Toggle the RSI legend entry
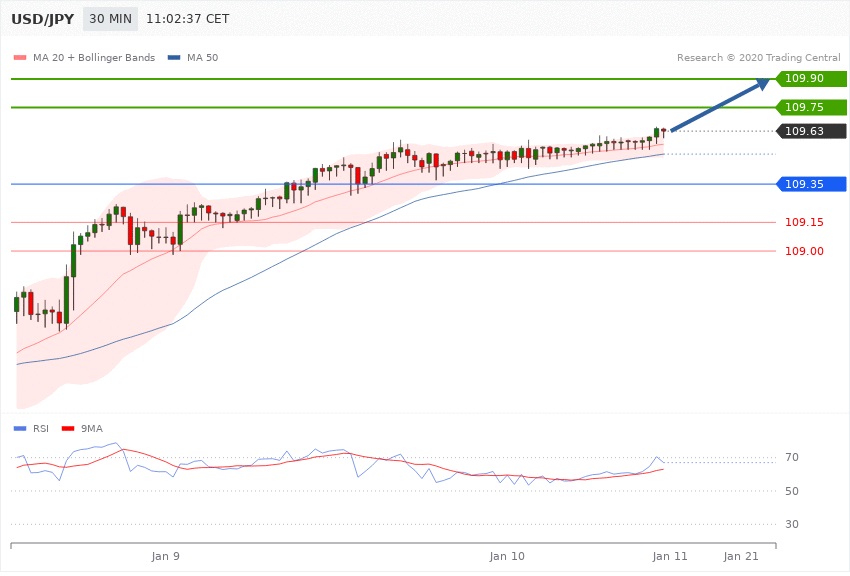This screenshot has height=576, width=850. point(41,428)
